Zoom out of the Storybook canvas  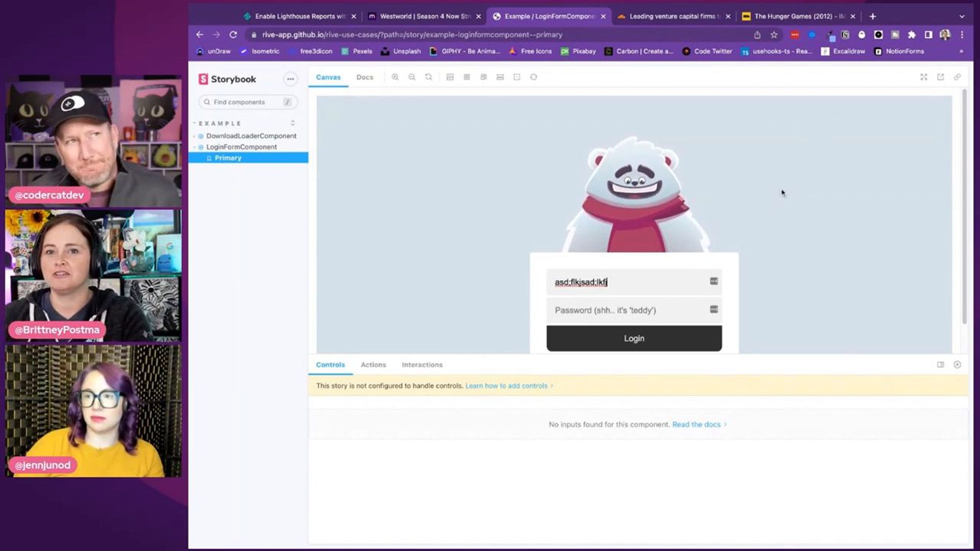click(x=412, y=77)
